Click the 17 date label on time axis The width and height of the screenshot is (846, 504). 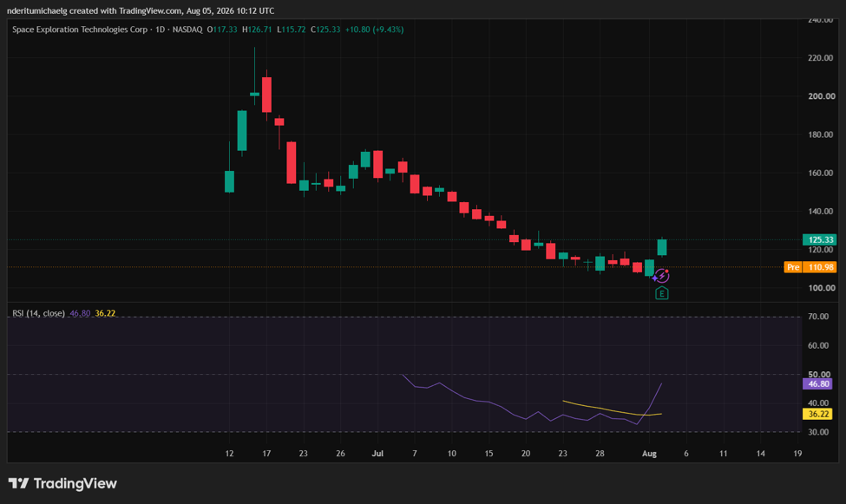point(266,454)
